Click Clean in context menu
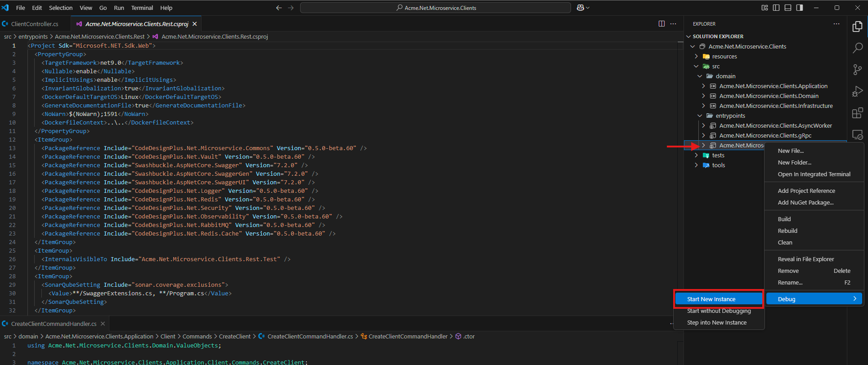 [814, 242]
